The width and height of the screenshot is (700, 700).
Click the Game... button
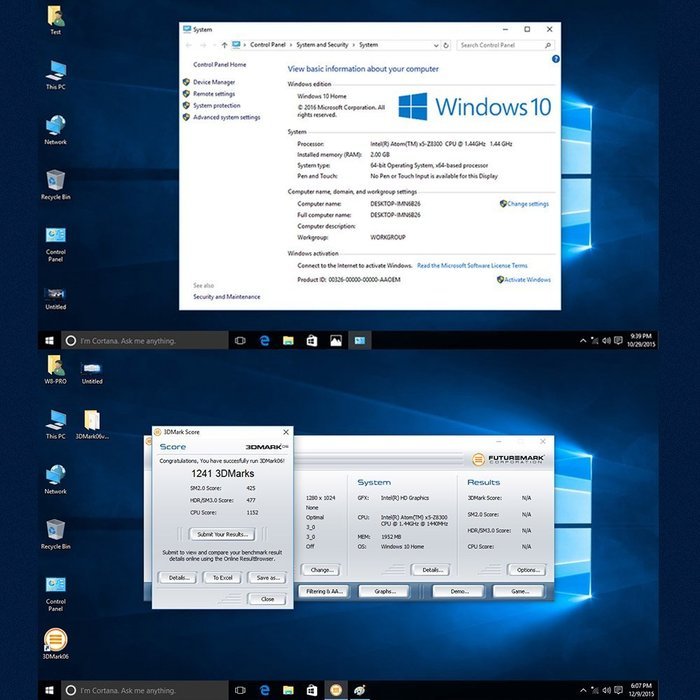click(x=519, y=591)
